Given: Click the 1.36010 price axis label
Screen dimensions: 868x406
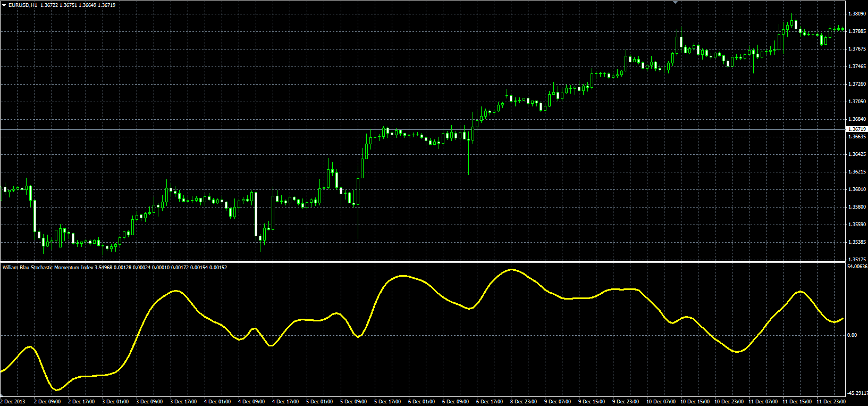Looking at the screenshot, I should pos(857,189).
